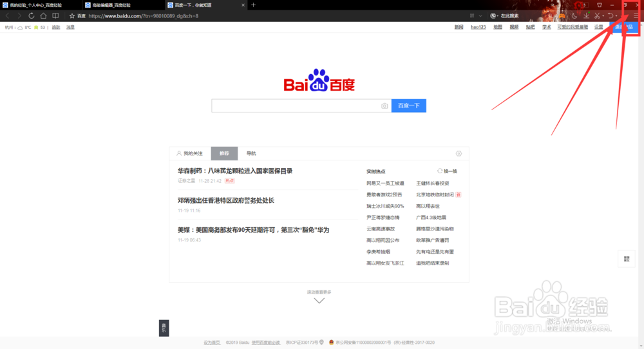
Task: Reload the page with the refresh icon
Action: pos(31,16)
